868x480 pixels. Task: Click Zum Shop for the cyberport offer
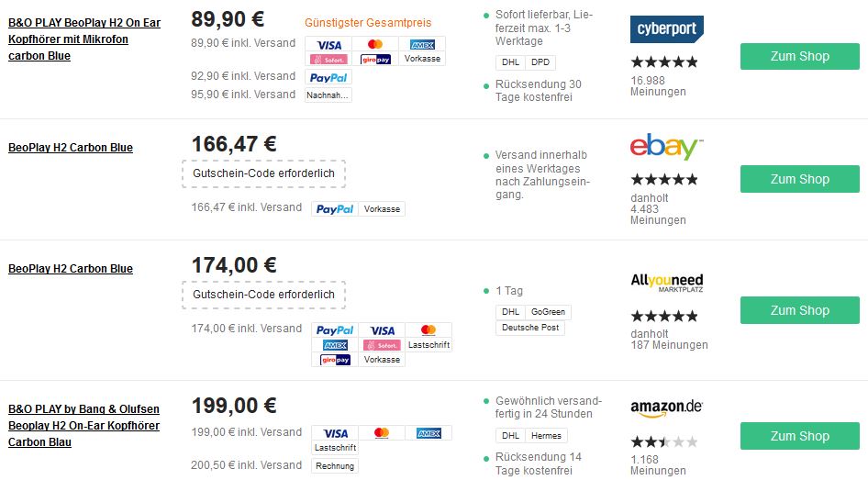(800, 57)
